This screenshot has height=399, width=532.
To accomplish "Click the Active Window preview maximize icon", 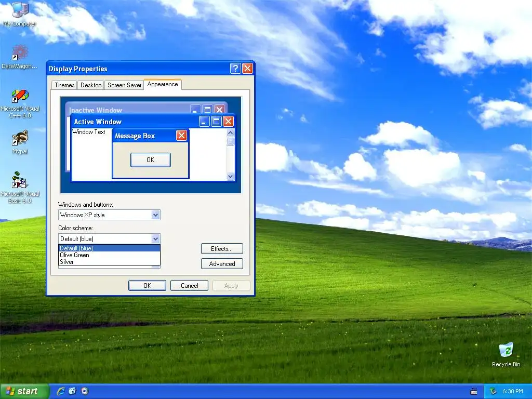I will 216,122.
